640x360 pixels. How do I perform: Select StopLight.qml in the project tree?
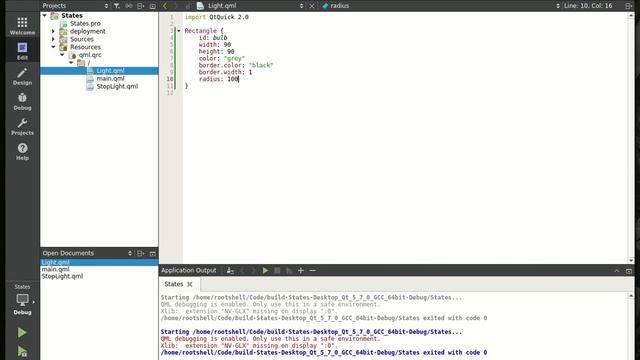click(117, 86)
